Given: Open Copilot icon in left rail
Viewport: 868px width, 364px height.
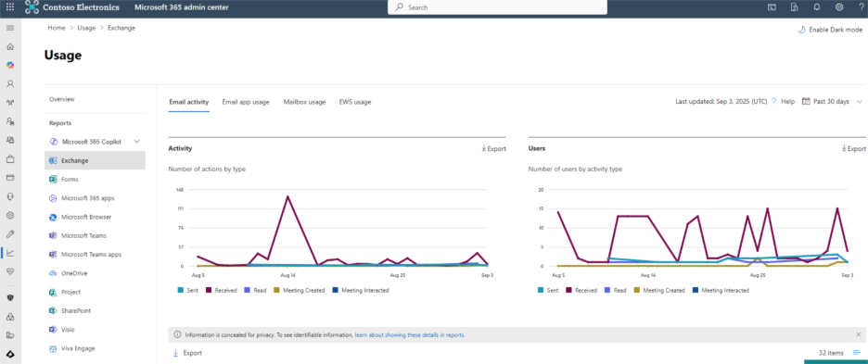Looking at the screenshot, I should click(x=10, y=65).
